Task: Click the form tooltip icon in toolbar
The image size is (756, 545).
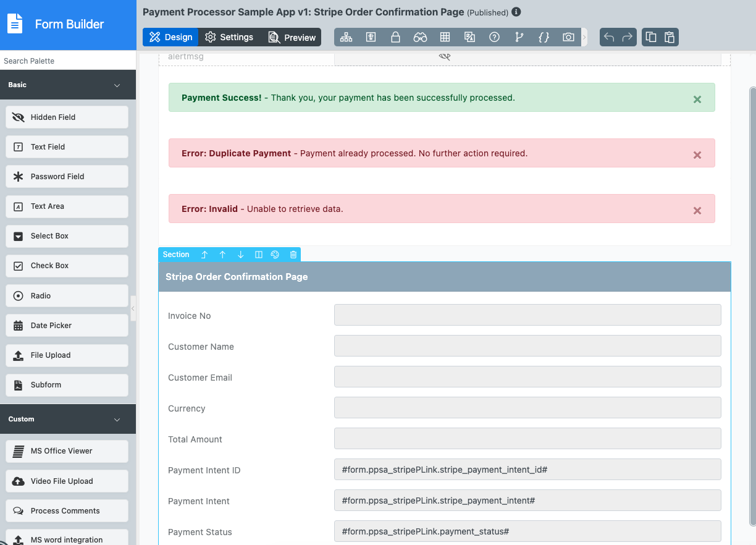Action: [371, 37]
